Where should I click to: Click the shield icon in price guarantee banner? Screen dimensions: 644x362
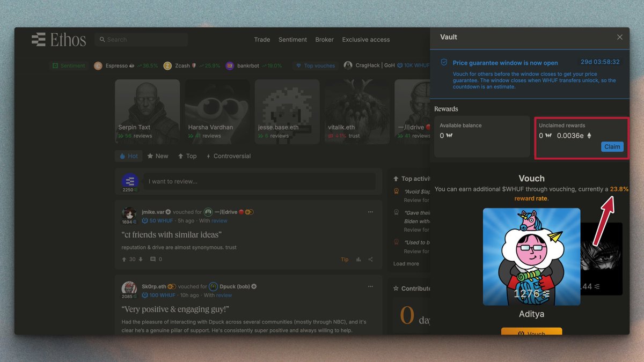pyautogui.click(x=444, y=62)
